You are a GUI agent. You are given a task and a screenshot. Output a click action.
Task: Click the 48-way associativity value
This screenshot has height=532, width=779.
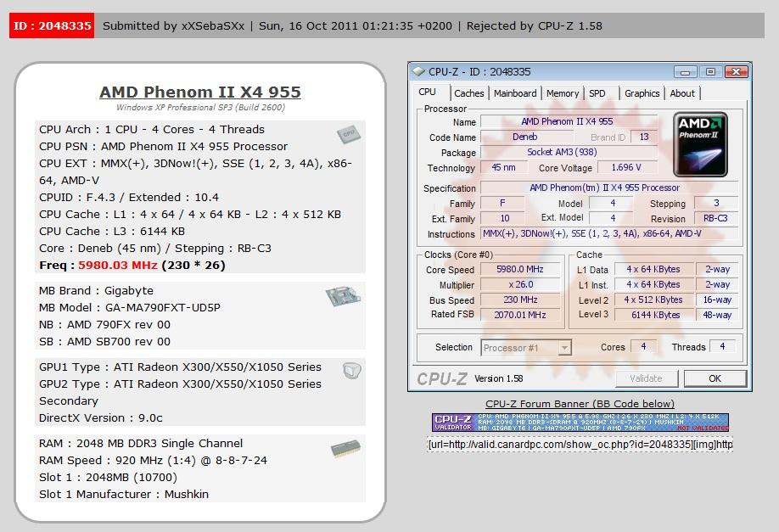point(717,315)
